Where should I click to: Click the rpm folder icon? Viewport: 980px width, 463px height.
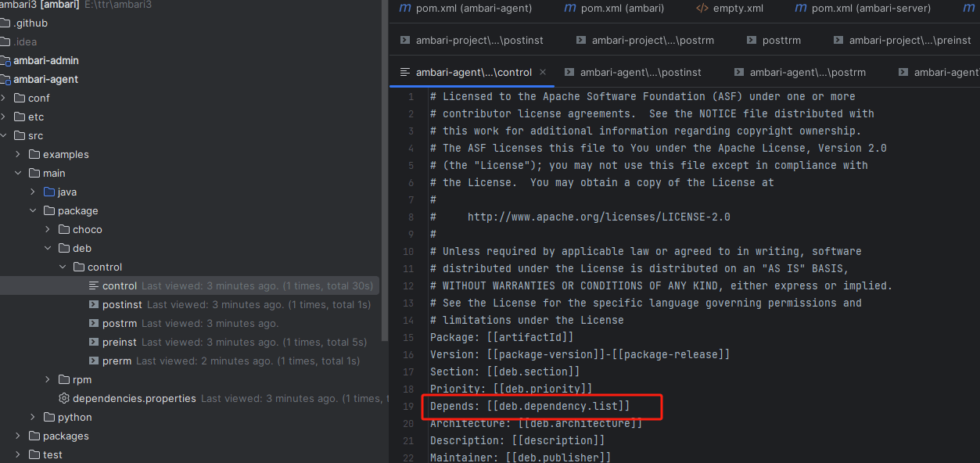point(64,379)
